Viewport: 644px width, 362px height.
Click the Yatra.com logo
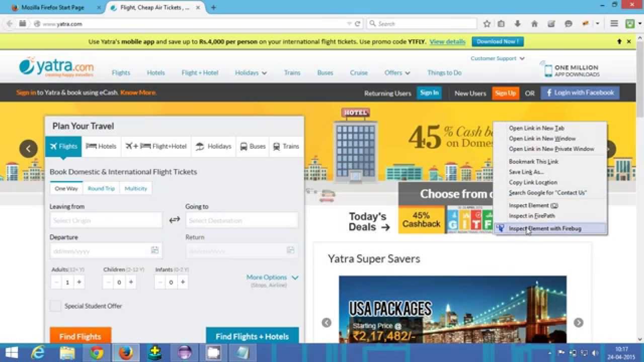56,67
